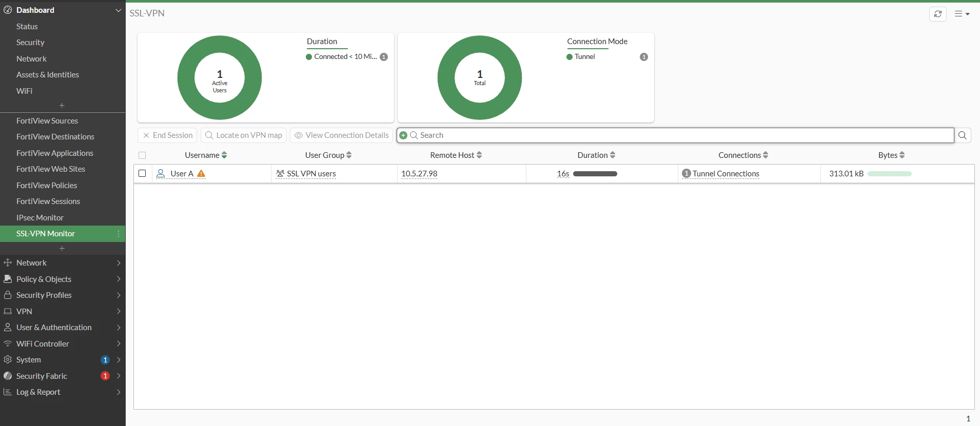Screen dimensions: 980x426
Task: Click the Policy & Objects icon
Action: coord(8,279)
